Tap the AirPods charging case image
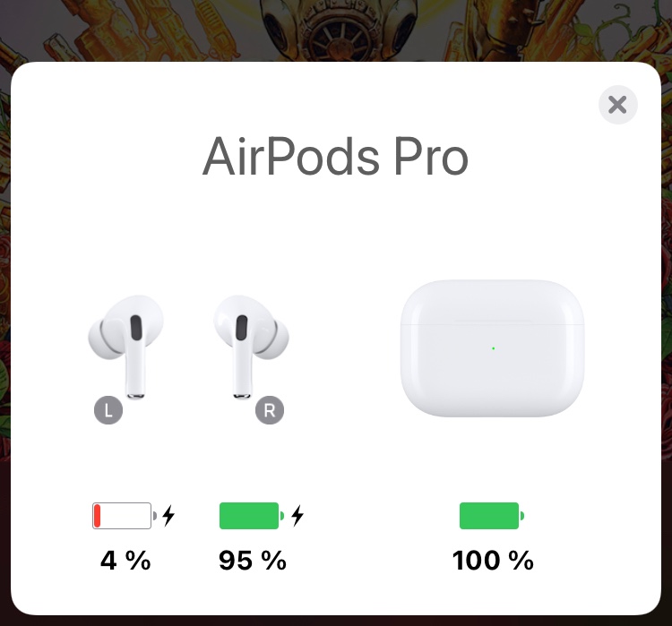 click(493, 347)
